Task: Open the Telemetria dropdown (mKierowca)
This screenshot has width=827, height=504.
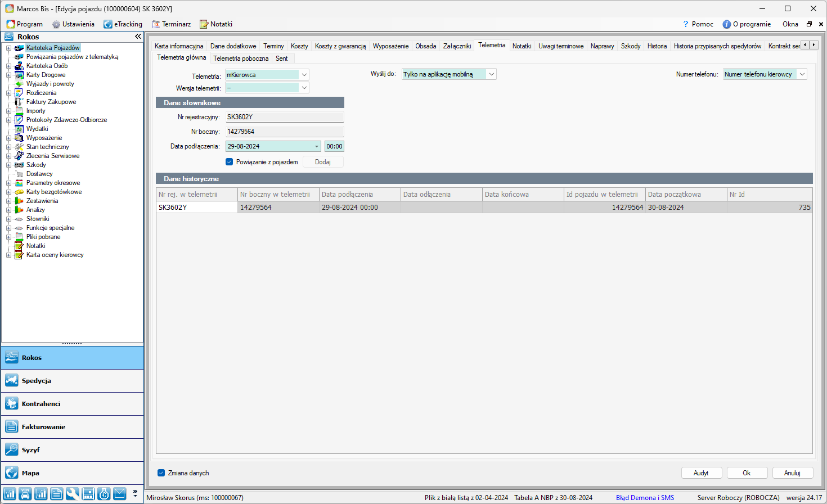Action: pyautogui.click(x=304, y=75)
